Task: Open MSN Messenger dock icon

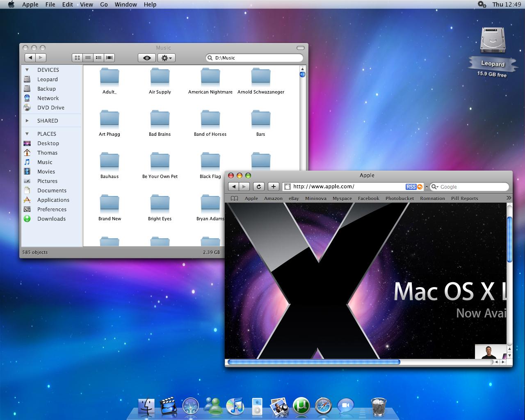Action: tap(213, 406)
